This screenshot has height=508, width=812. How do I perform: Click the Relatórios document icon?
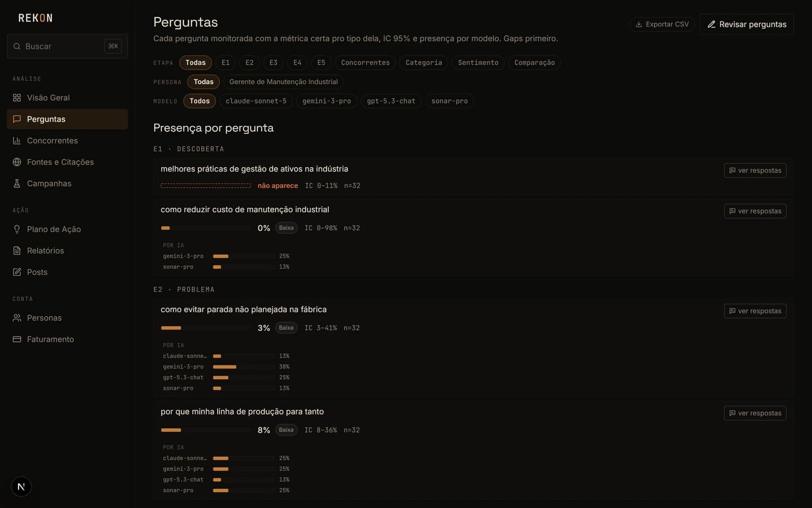17,251
